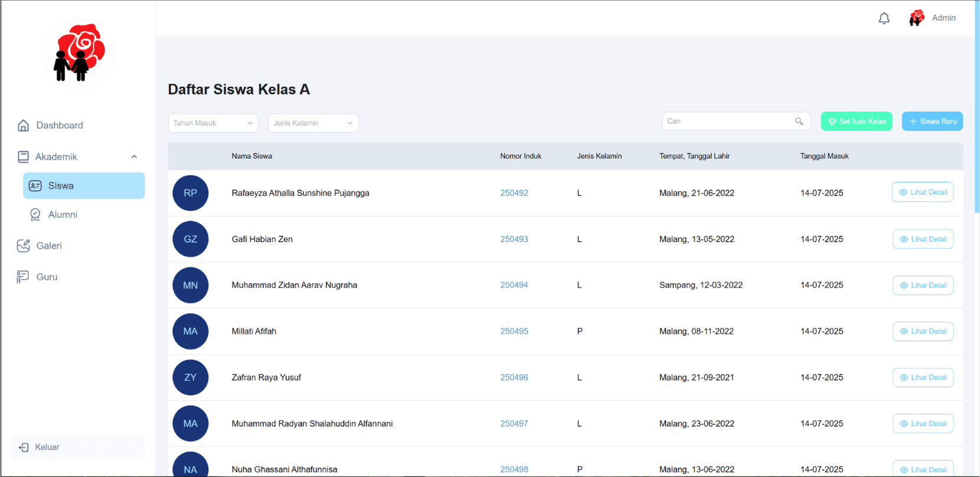The height and width of the screenshot is (477, 980).
Task: Click the Nama Siswa column header
Action: point(252,156)
